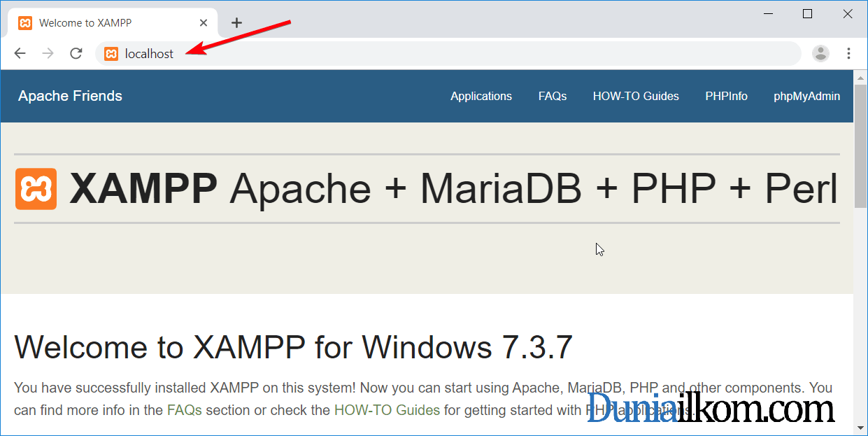Close the Chrome window
Screen dimensions: 868x436
coord(846,14)
